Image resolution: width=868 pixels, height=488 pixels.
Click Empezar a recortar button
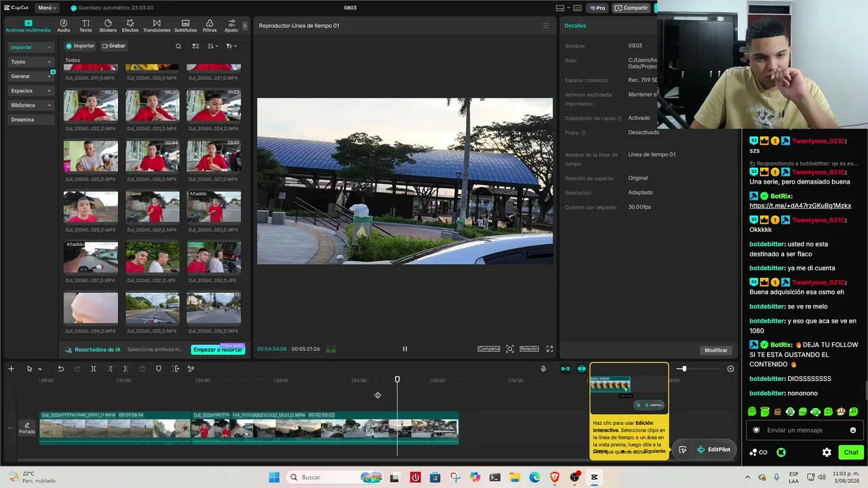pyautogui.click(x=218, y=350)
